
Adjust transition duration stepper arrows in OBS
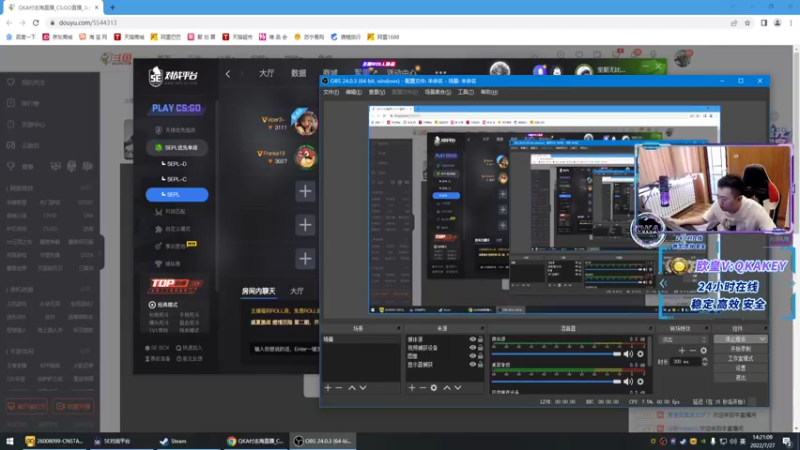705,362
